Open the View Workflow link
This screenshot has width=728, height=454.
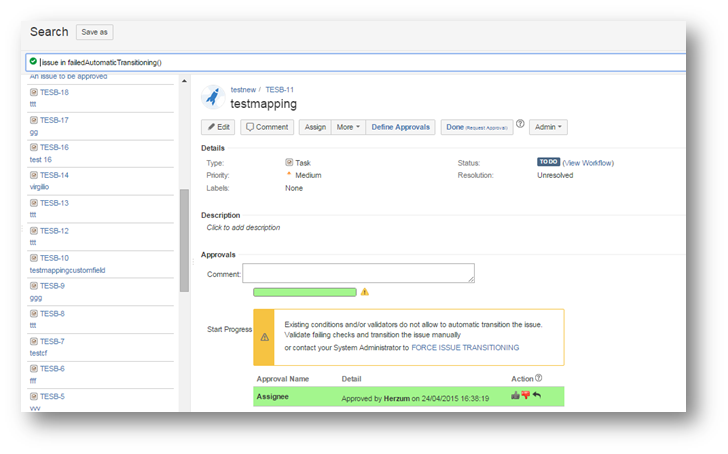tap(588, 162)
